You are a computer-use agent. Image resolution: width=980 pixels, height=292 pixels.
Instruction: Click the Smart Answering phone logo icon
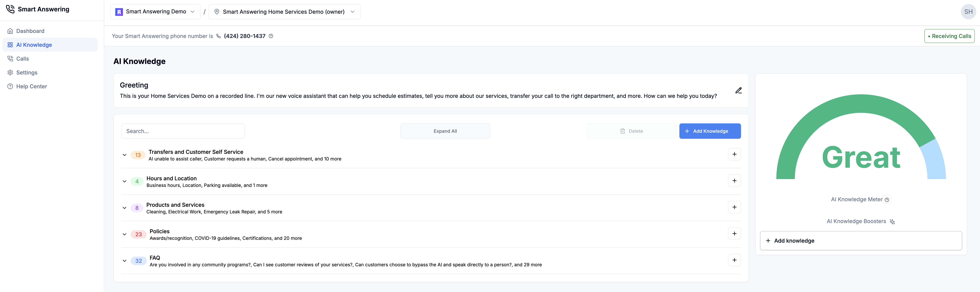(x=10, y=9)
